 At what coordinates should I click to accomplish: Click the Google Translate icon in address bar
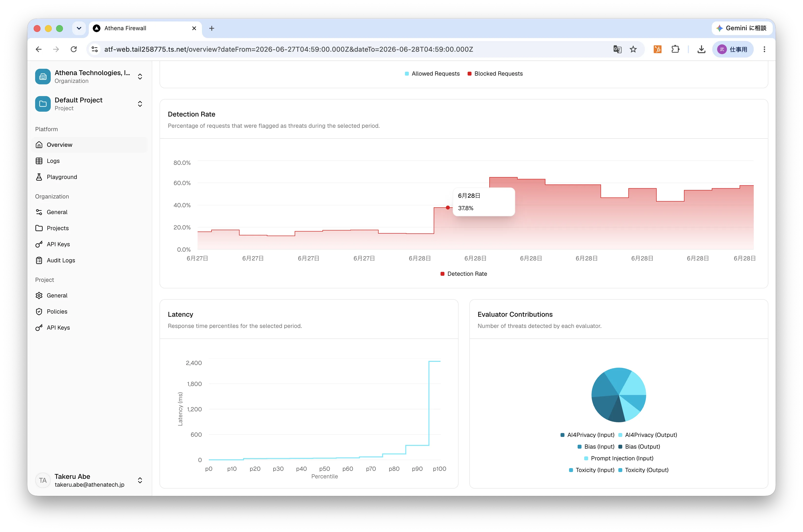617,49
